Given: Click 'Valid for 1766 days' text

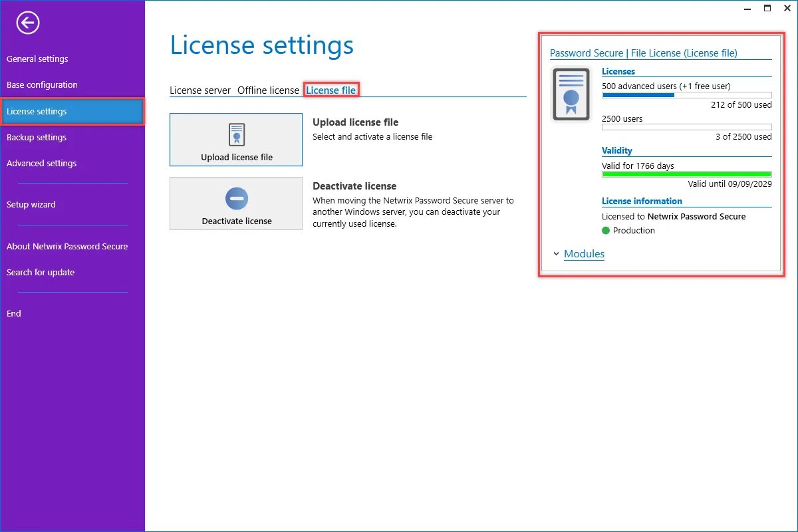Looking at the screenshot, I should click(x=638, y=166).
